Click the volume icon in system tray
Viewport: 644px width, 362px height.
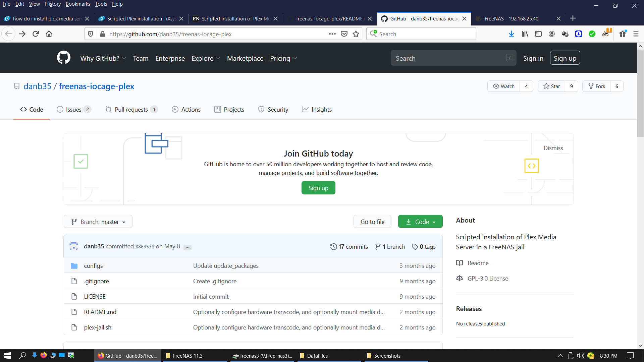[580, 356]
